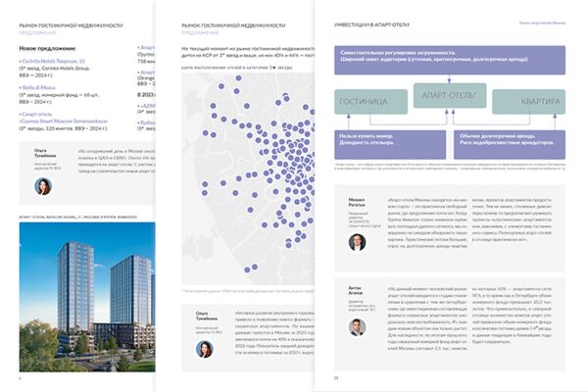This screenshot has width=588, height=392.
Task: Select the apart-hotel footnote below the diagram
Action: point(450,167)
